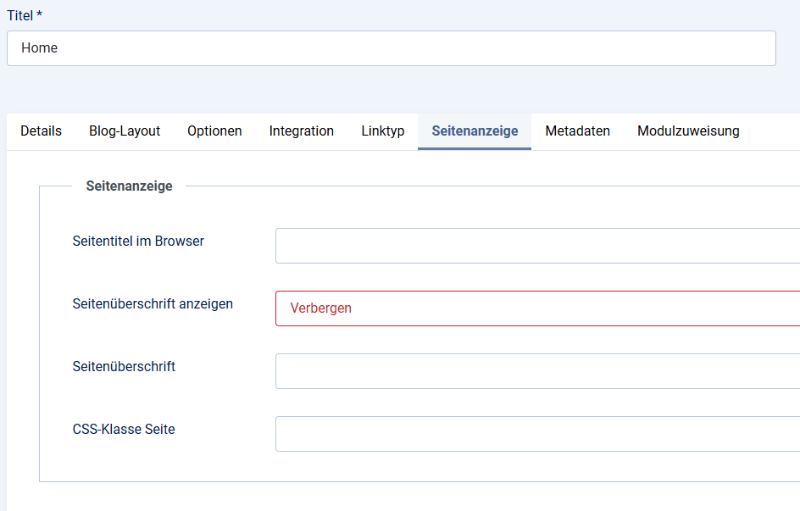Open the Details tab
Screen dimensions: 800x511
coord(41,131)
